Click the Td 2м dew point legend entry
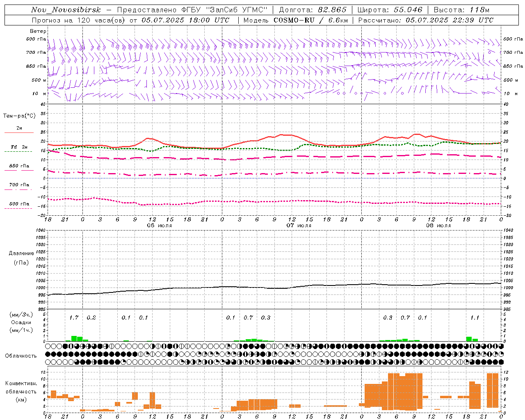 tap(19, 147)
